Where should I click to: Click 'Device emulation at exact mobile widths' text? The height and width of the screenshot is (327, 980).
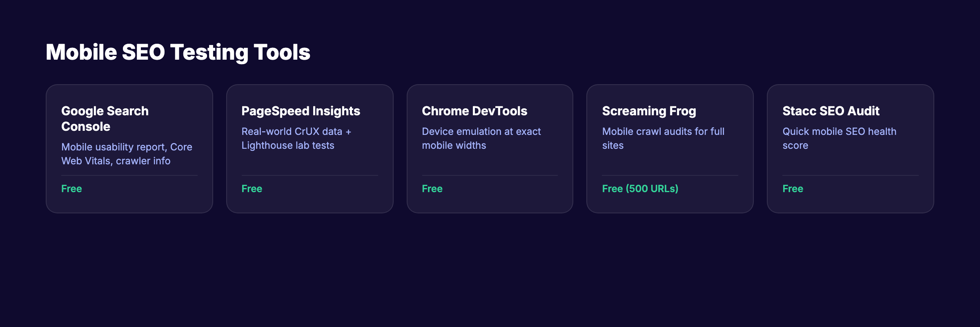(481, 138)
